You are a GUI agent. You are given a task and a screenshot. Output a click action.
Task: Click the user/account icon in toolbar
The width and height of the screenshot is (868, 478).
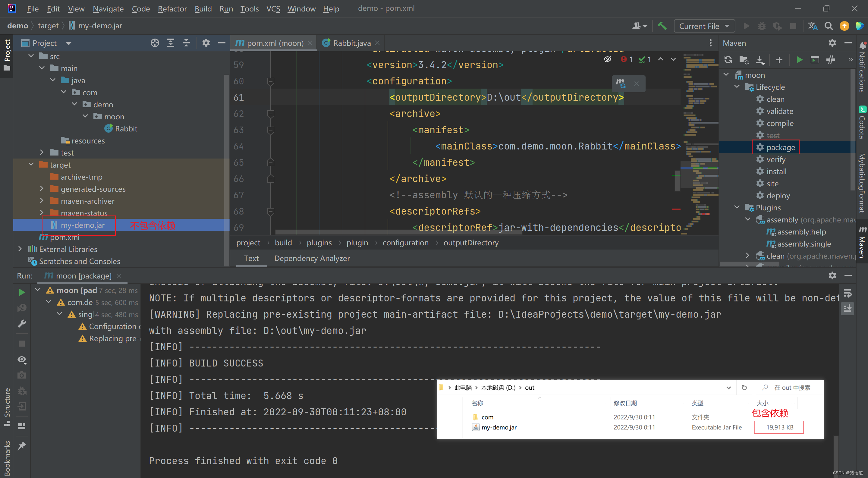point(639,26)
